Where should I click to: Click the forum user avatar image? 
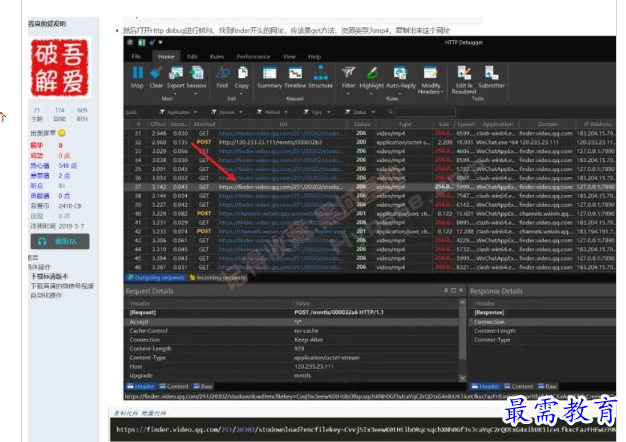point(59,67)
